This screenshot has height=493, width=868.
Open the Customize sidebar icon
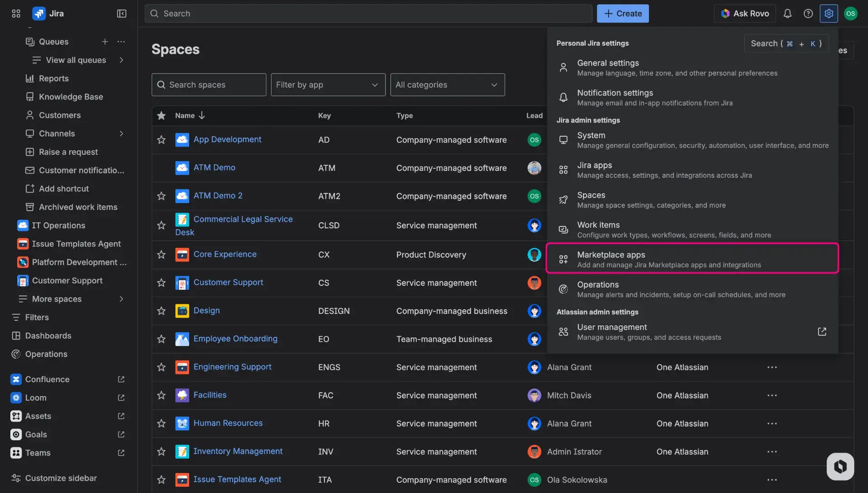coord(16,478)
